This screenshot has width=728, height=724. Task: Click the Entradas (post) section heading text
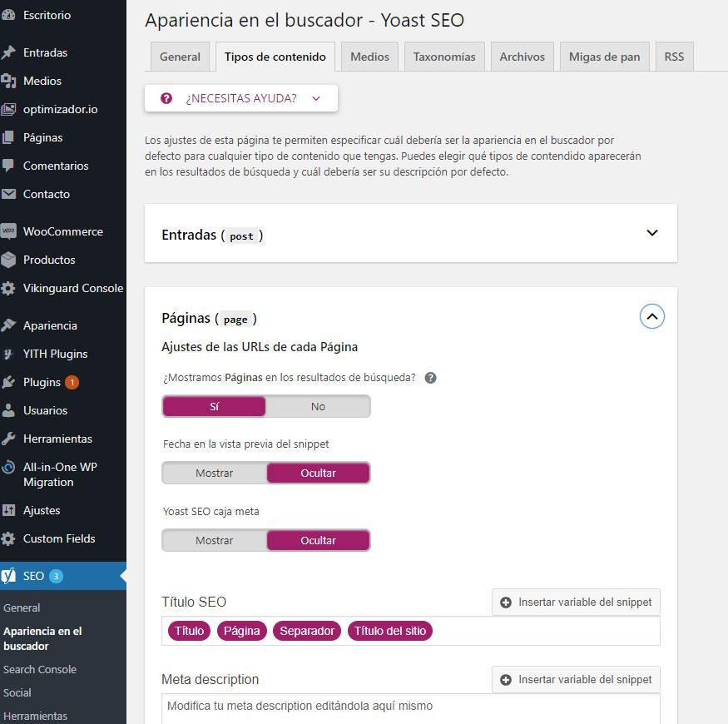point(212,235)
